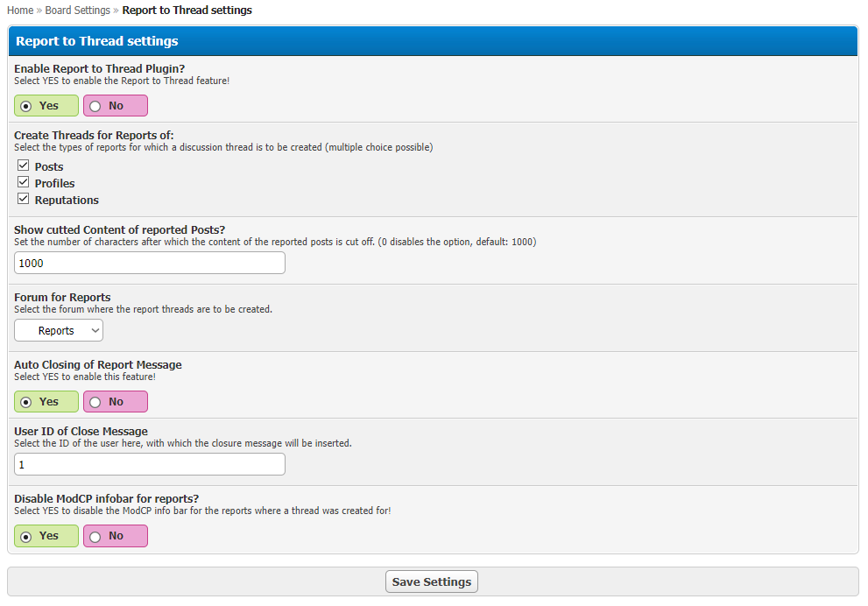
Task: Click the Report to Thread settings breadcrumb text
Action: click(x=187, y=11)
